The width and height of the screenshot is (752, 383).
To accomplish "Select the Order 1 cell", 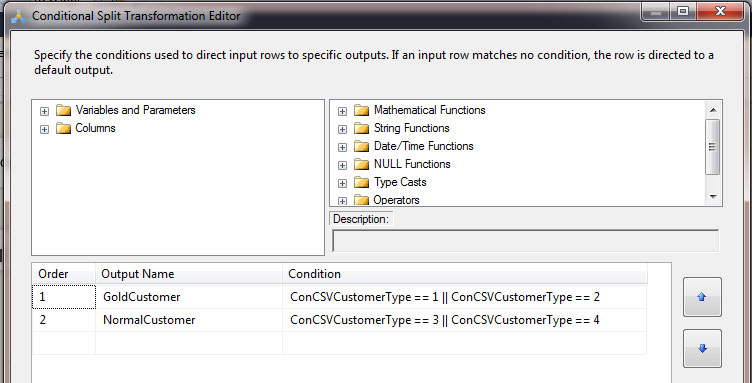I will (63, 297).
